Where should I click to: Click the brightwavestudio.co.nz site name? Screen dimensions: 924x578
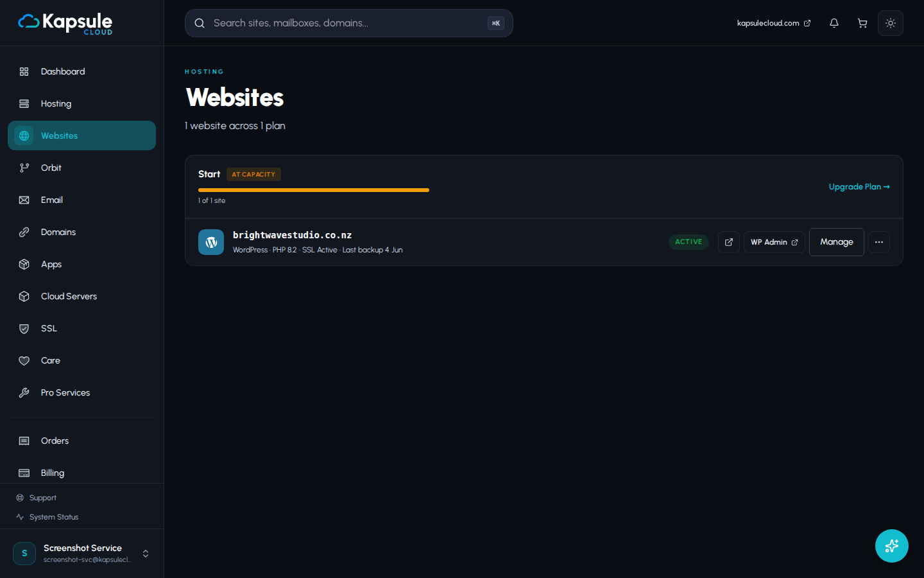coord(292,235)
